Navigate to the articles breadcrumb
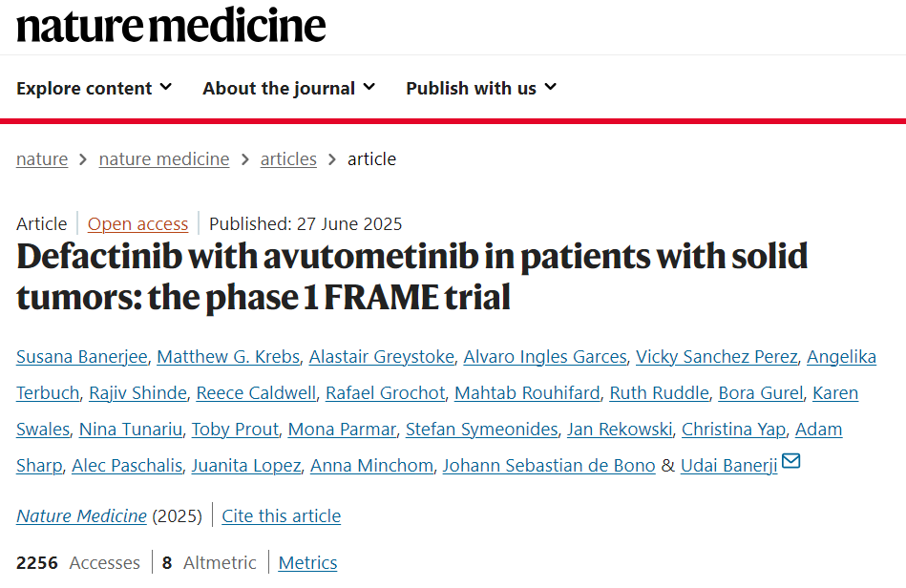The image size is (906, 588). 288,158
